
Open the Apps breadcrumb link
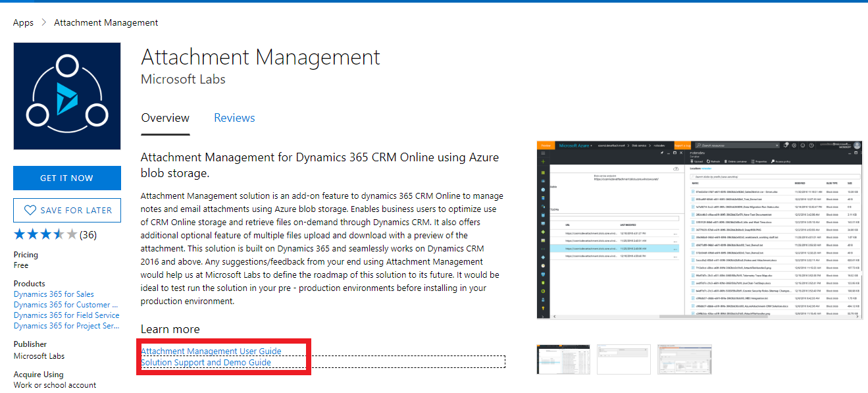[x=23, y=22]
